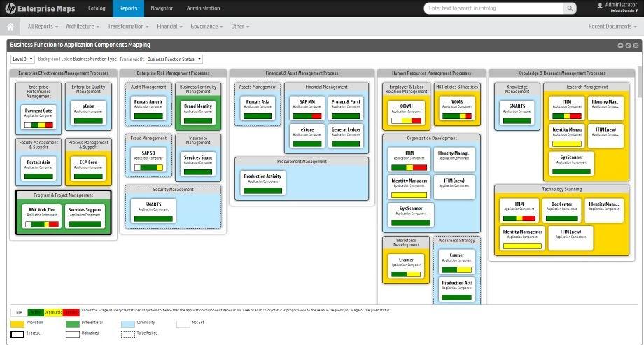644x345 pixels.
Task: Open the Administration tab
Action: pyautogui.click(x=203, y=8)
